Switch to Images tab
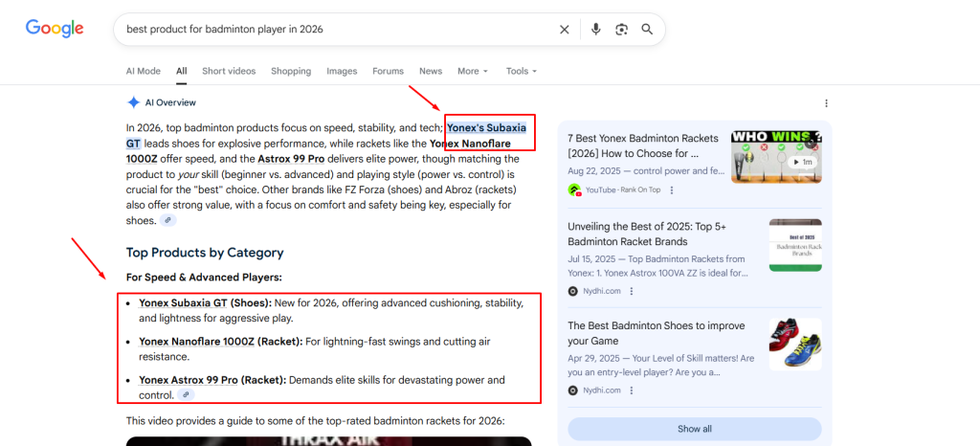Screen dimensions: 980x446 click(342, 71)
